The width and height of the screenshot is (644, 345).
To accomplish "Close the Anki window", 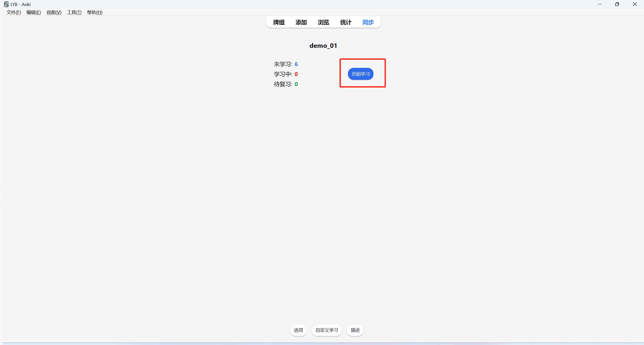I will [635, 4].
